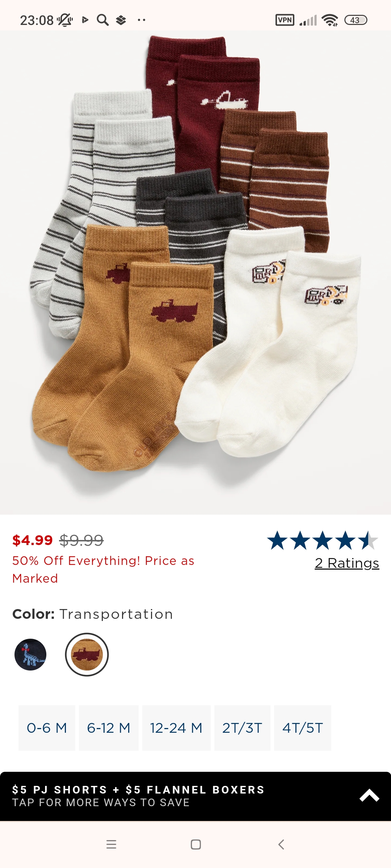This screenshot has height=868, width=391.
Task: Choose the 4T/5T size option
Action: point(303,728)
